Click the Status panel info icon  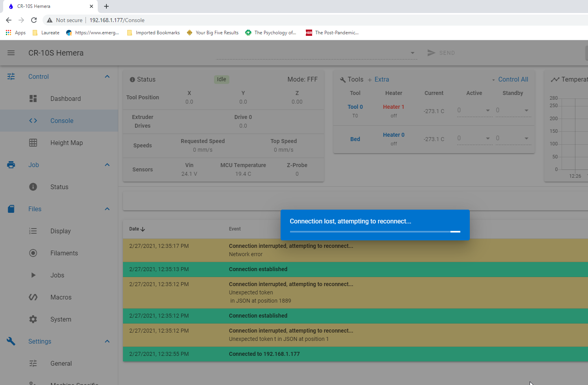132,80
